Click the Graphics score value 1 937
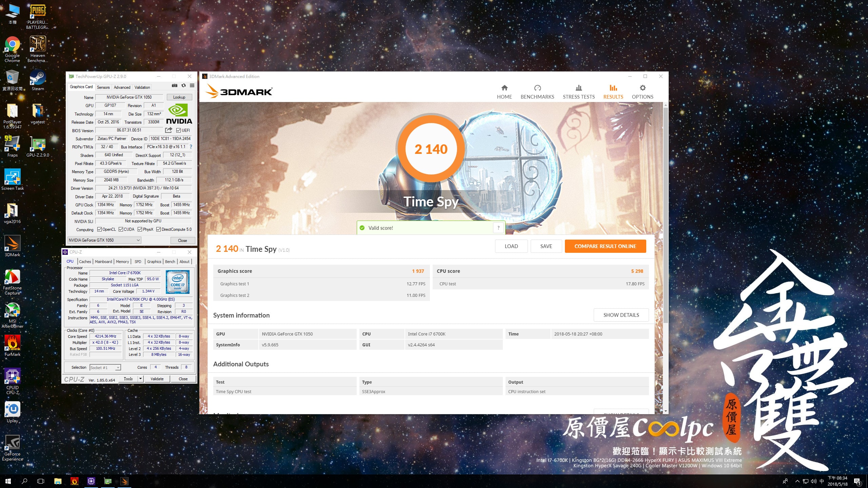This screenshot has height=488, width=868. tap(418, 271)
